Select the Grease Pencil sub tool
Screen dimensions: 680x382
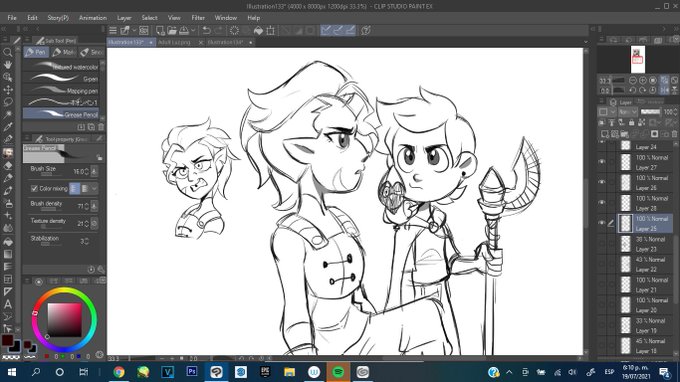click(61, 114)
